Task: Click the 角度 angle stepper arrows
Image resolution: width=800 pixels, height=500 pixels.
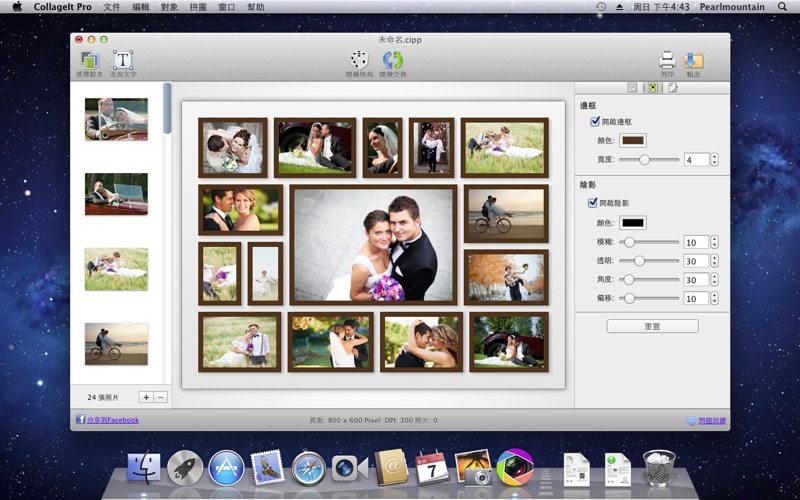Action: pos(714,280)
